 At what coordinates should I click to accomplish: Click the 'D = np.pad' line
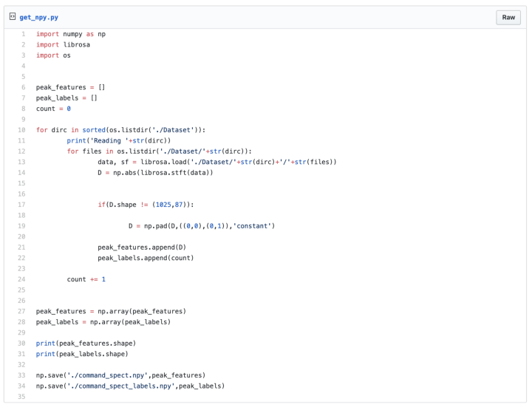[202, 226]
